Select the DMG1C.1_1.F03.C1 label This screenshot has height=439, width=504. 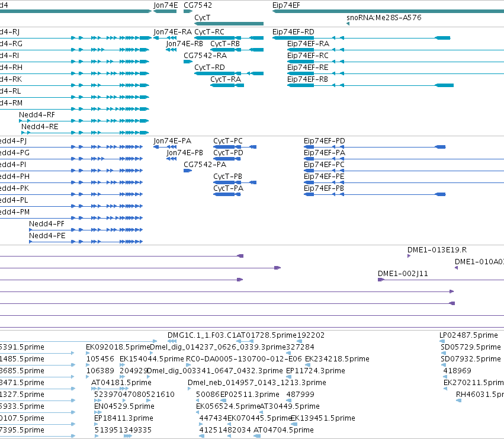[202, 335]
